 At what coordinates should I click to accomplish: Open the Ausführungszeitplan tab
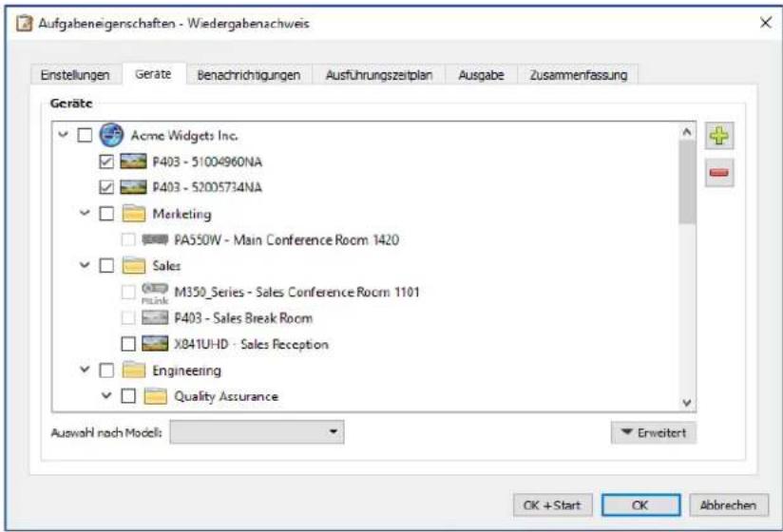(378, 75)
